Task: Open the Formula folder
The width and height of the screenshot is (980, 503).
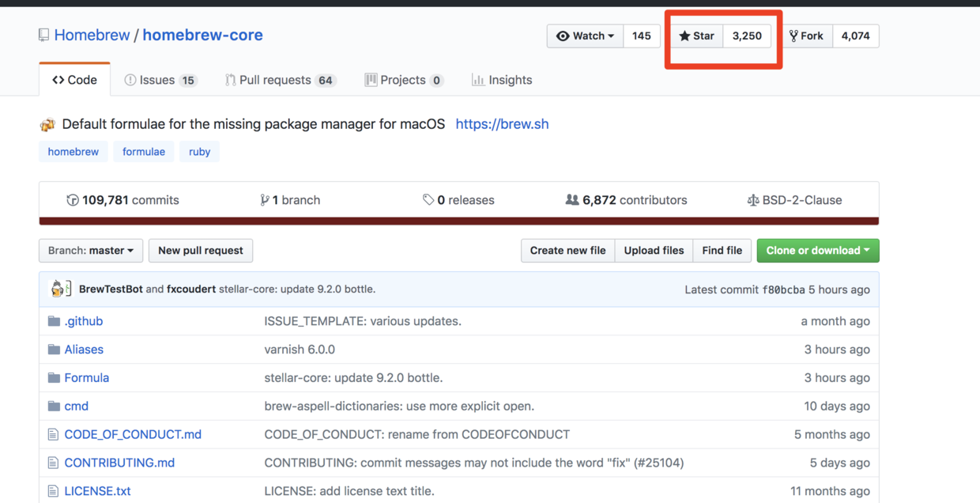Action: [x=87, y=378]
